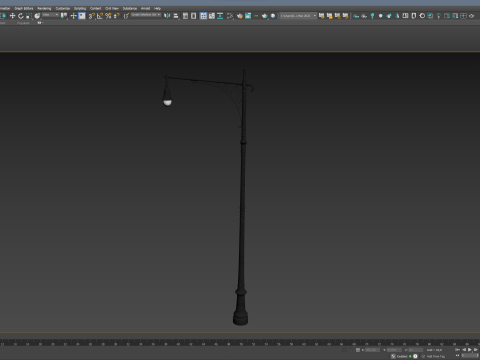
Task: Select the Select and Move tool
Action: pyautogui.click(x=12, y=16)
